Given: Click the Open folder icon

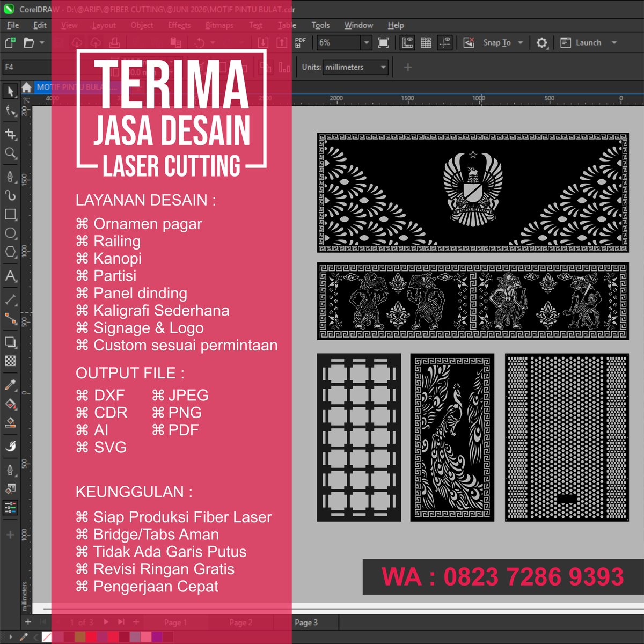Looking at the screenshot, I should (x=28, y=43).
